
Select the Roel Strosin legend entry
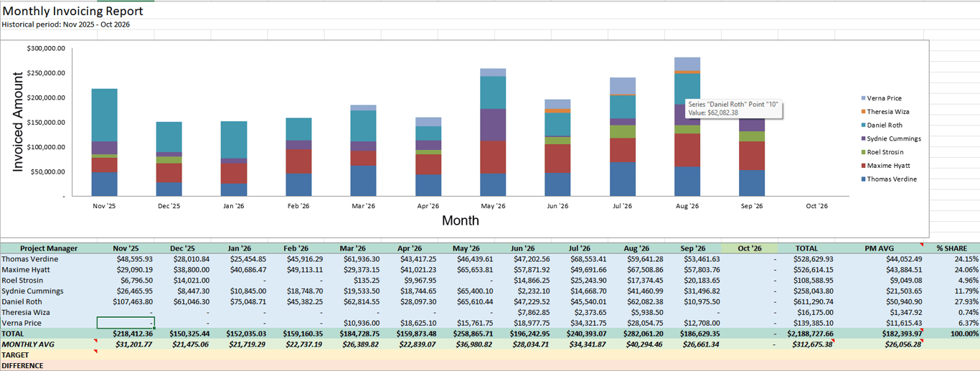click(882, 153)
